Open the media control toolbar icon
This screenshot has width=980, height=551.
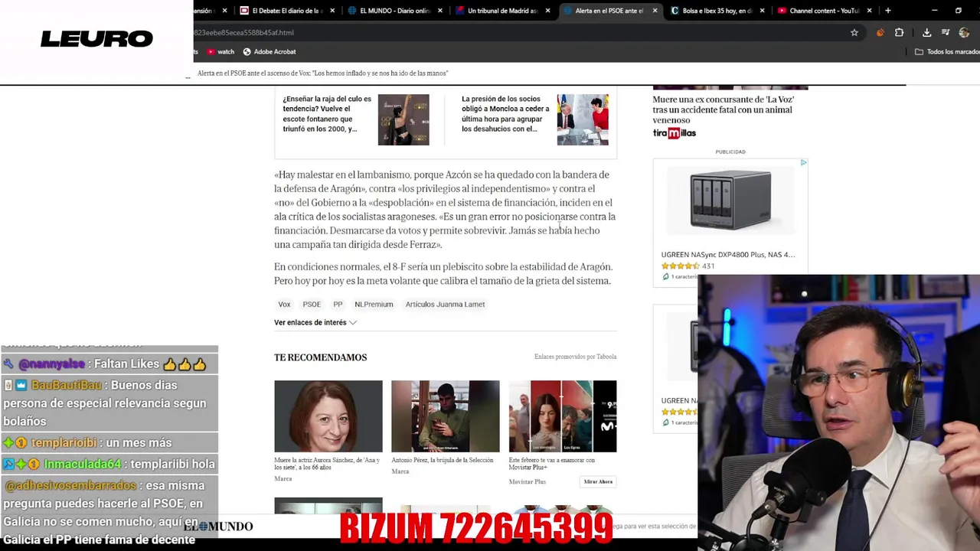coord(946,33)
